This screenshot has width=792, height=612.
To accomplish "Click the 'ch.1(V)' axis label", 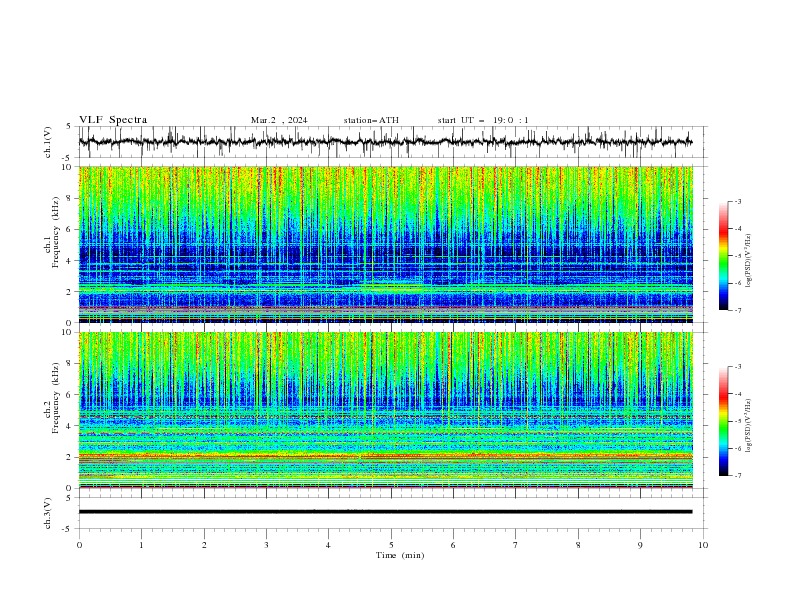I will tap(48, 142).
